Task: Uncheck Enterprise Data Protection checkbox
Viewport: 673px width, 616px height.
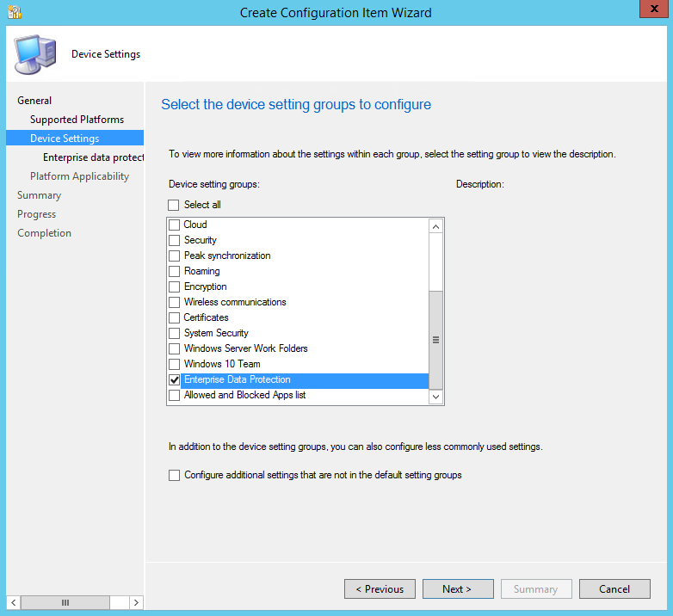Action: coord(174,379)
